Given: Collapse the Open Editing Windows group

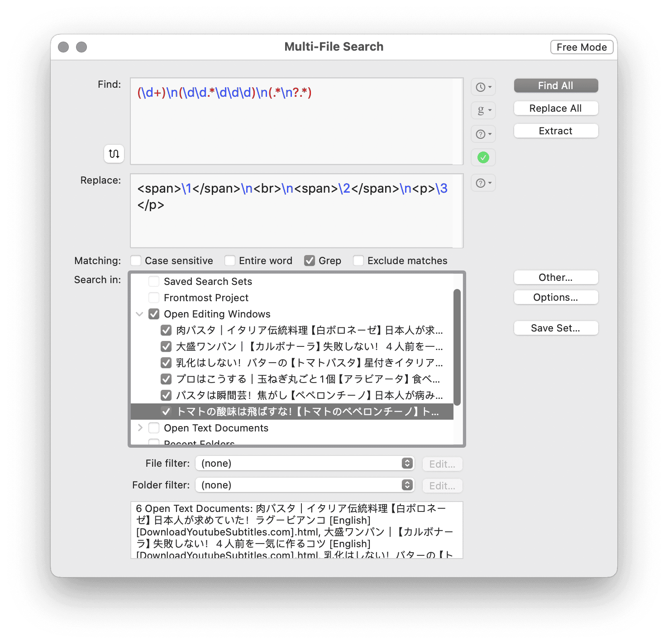Looking at the screenshot, I should click(x=140, y=314).
